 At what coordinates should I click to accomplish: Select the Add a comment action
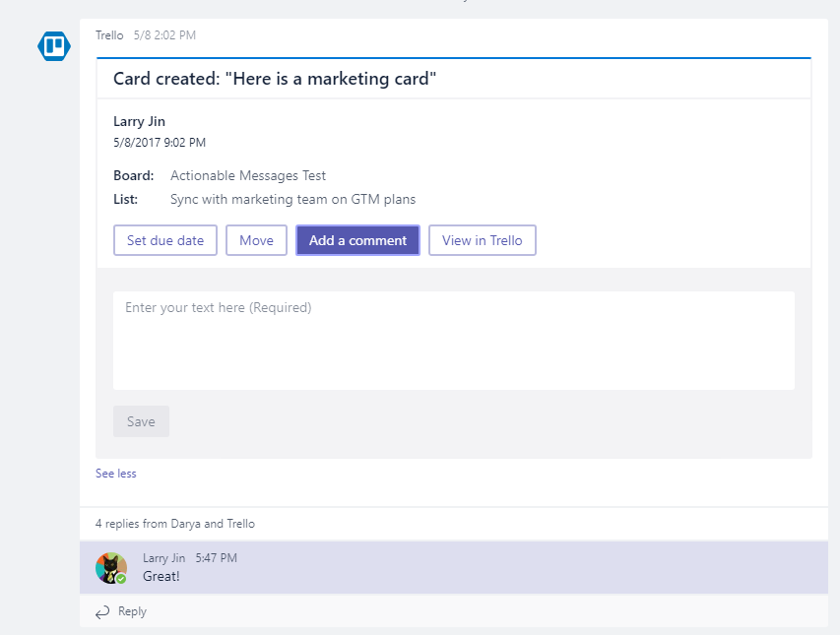[x=357, y=240]
